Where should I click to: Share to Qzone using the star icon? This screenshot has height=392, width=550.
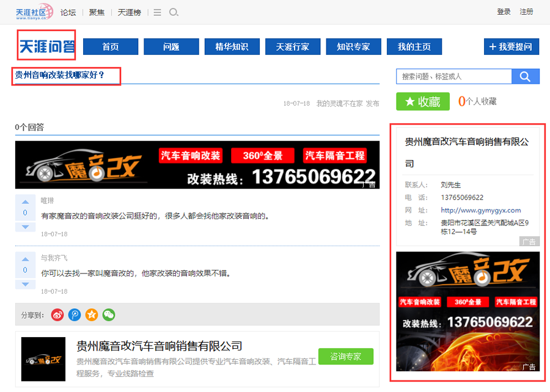pos(92,315)
